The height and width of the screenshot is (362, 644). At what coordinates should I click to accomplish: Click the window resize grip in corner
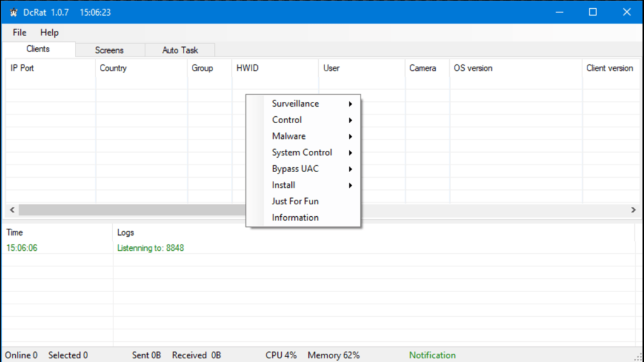[638, 357]
